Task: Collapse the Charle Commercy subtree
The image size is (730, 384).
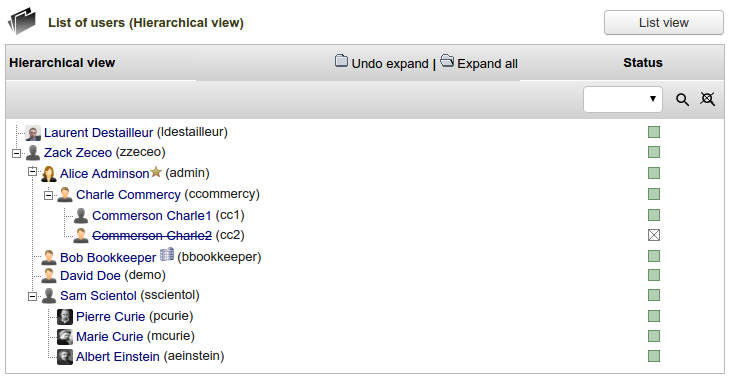Action: (48, 195)
